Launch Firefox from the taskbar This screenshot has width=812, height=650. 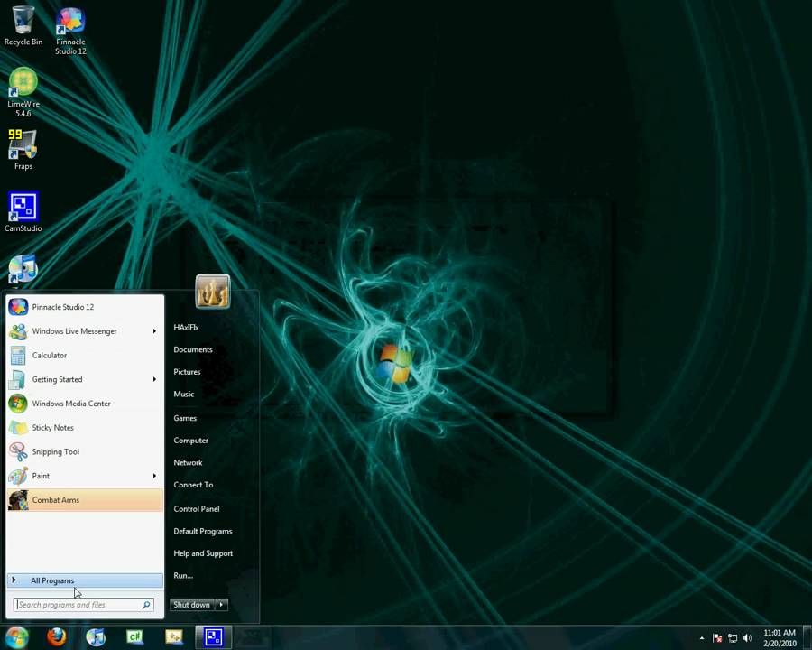click(57, 636)
